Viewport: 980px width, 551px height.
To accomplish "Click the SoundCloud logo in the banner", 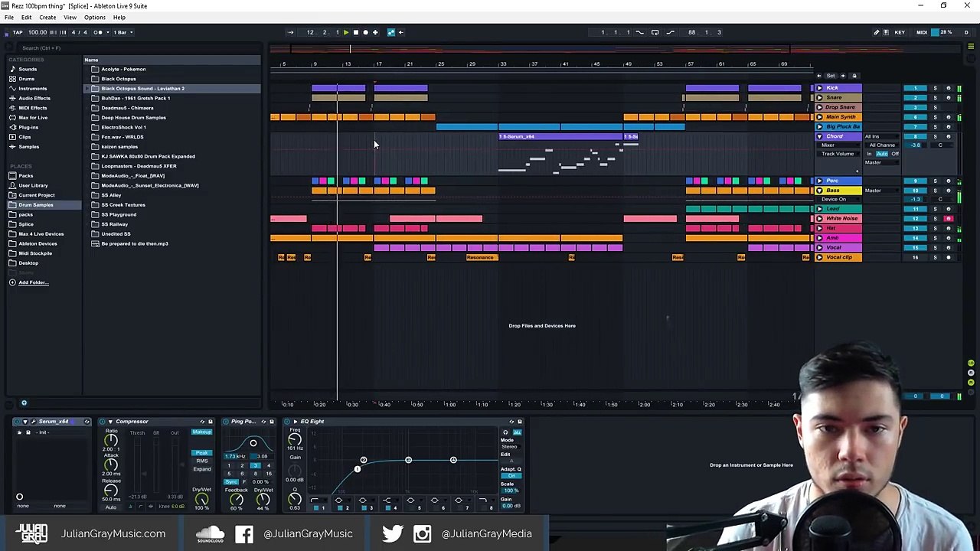I will (210, 533).
